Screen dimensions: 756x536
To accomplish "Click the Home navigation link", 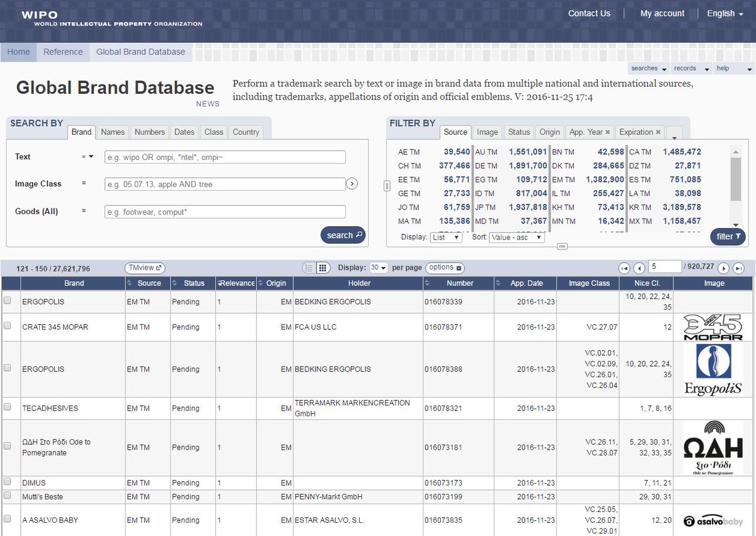I will (x=18, y=52).
